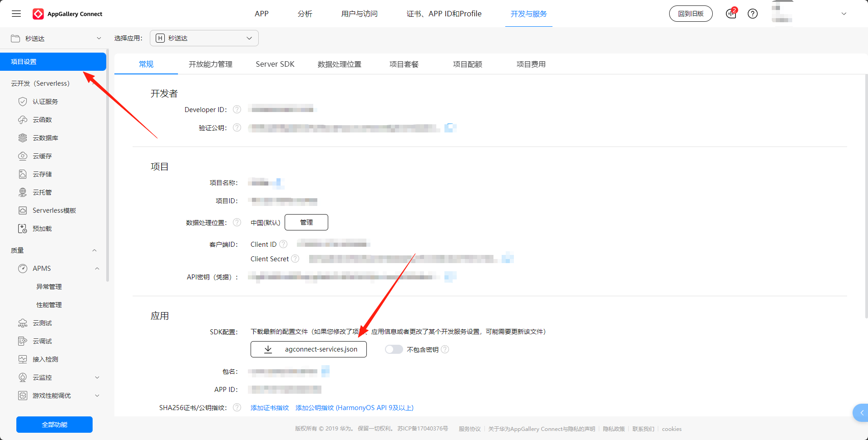Click 添加公钥指纹 (HarmonyOS API 9及以上) link
Image resolution: width=868 pixels, height=440 pixels.
[355, 407]
